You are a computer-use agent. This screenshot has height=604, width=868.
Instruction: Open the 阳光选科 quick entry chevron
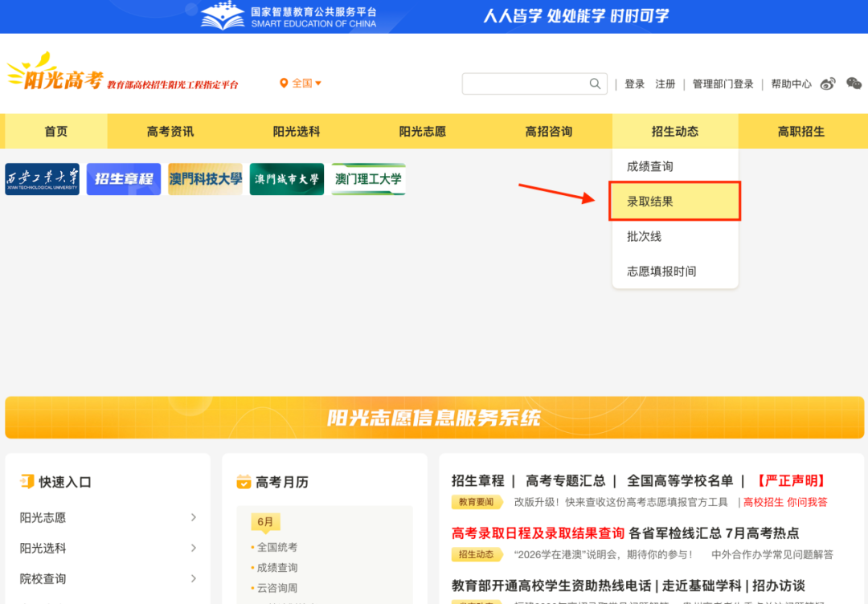tap(193, 548)
